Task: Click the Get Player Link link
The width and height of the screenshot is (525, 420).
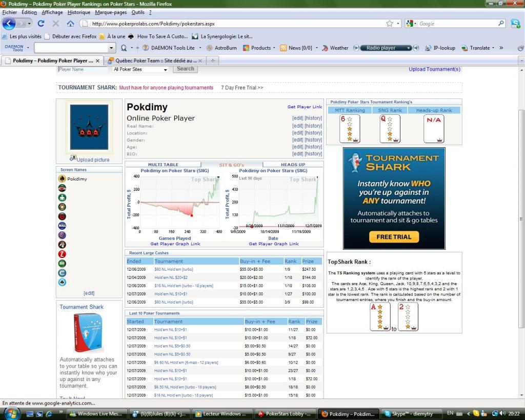Action: click(305, 107)
